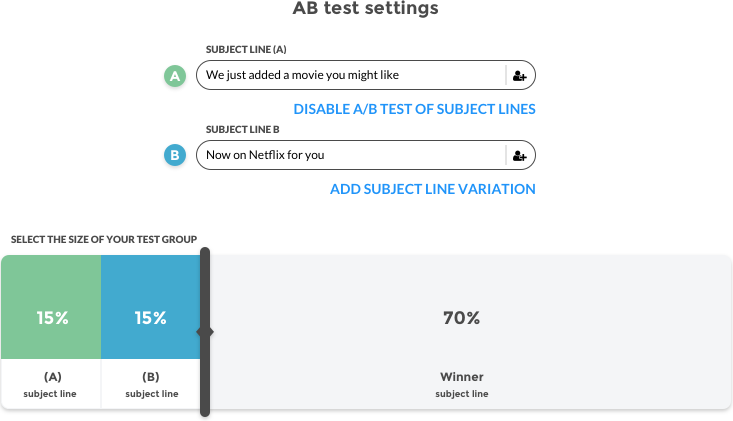Edit the 'Now on Netflix for you' subject

click(x=350, y=155)
